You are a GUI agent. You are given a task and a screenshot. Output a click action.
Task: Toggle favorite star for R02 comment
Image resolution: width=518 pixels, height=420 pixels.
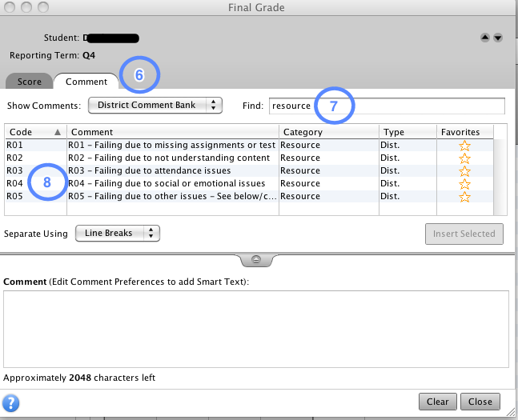pos(464,158)
